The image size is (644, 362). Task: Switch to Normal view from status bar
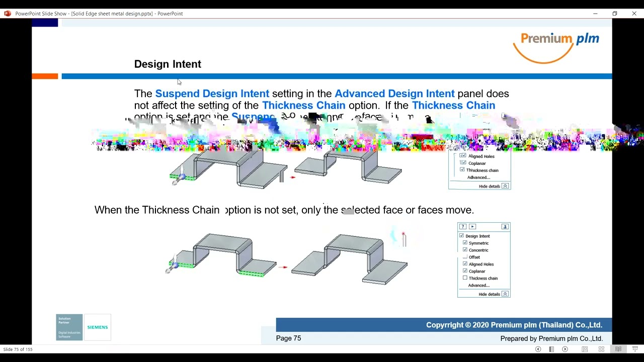click(x=585, y=349)
